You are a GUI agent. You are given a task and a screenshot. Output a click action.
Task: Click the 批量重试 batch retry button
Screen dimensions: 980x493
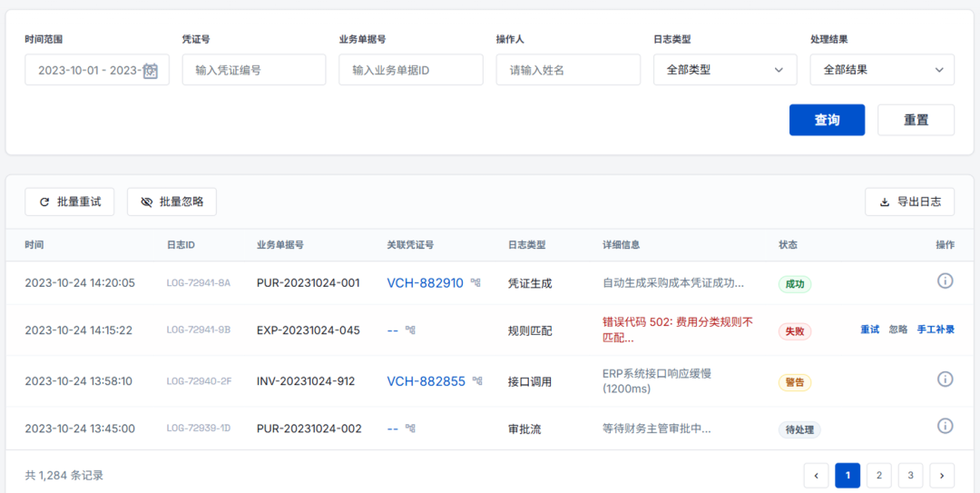click(69, 202)
